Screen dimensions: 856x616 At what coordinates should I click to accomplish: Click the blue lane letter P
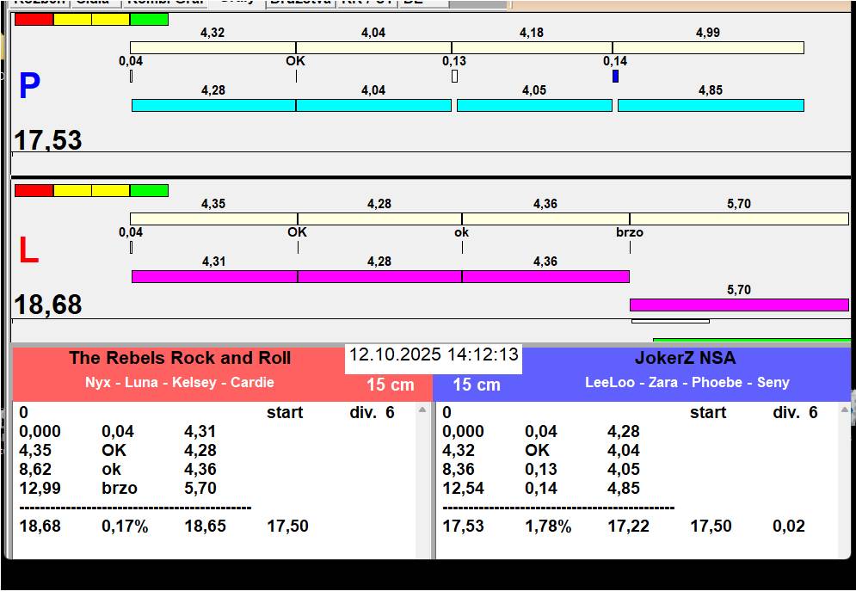[x=29, y=86]
